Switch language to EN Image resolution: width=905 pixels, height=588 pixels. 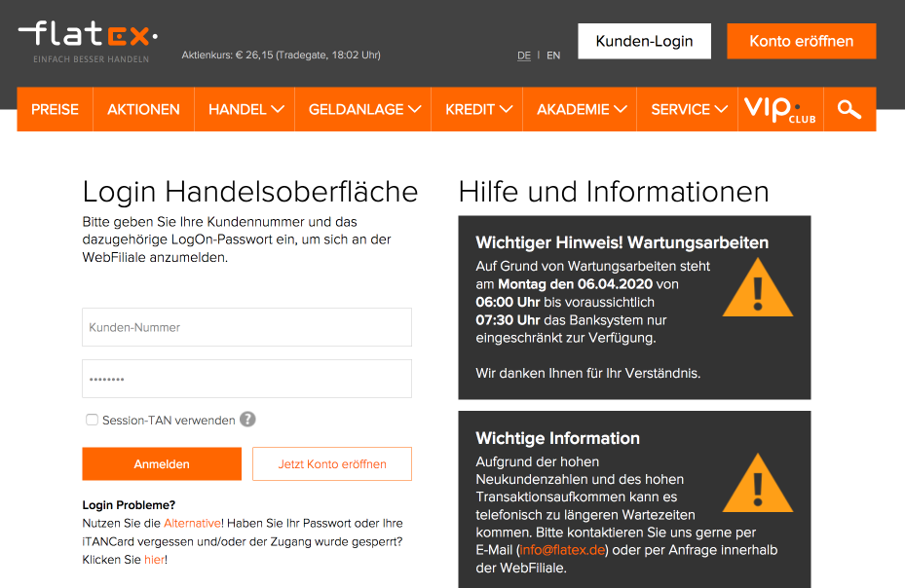[553, 55]
